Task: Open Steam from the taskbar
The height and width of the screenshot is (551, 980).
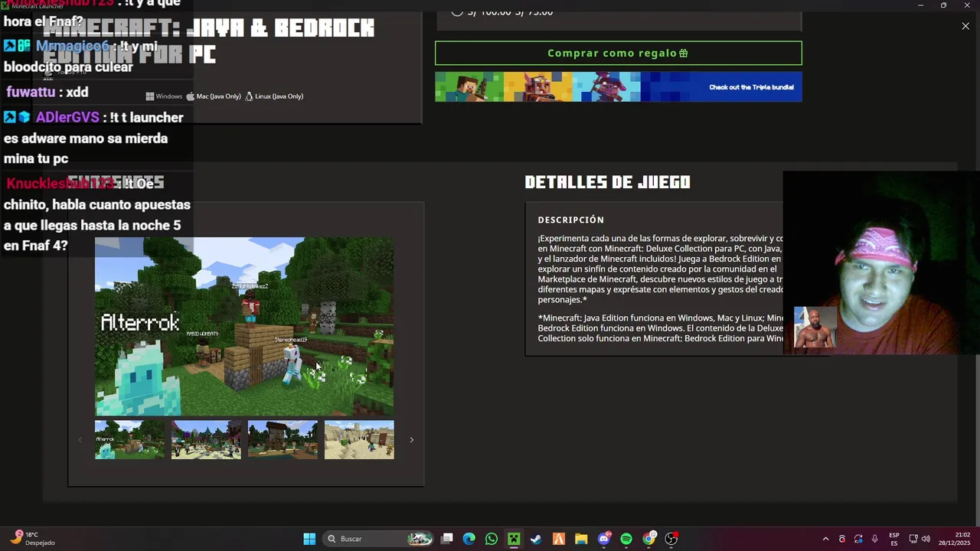Action: pos(536,539)
